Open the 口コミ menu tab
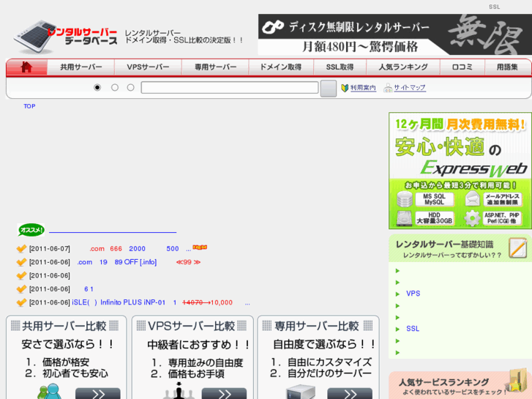This screenshot has width=532, height=399. click(462, 67)
